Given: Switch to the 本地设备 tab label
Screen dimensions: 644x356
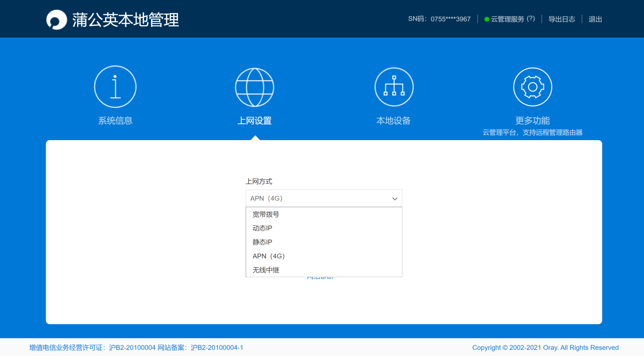Looking at the screenshot, I should pos(393,121).
